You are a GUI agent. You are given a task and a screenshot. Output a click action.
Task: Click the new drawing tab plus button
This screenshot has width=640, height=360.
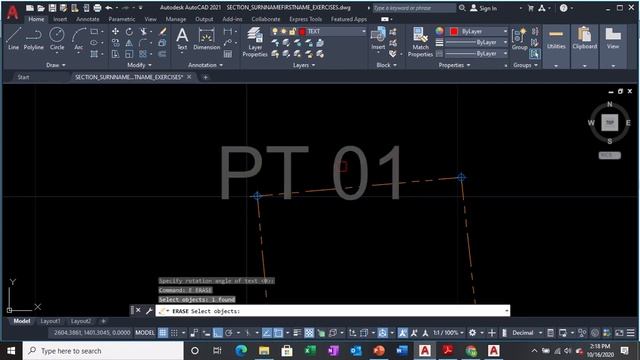tap(205, 77)
